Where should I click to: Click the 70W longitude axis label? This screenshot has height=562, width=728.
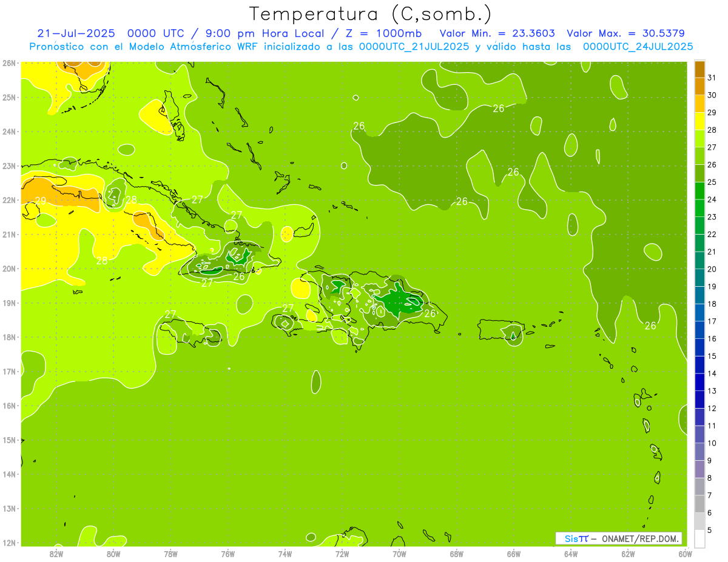coord(399,554)
